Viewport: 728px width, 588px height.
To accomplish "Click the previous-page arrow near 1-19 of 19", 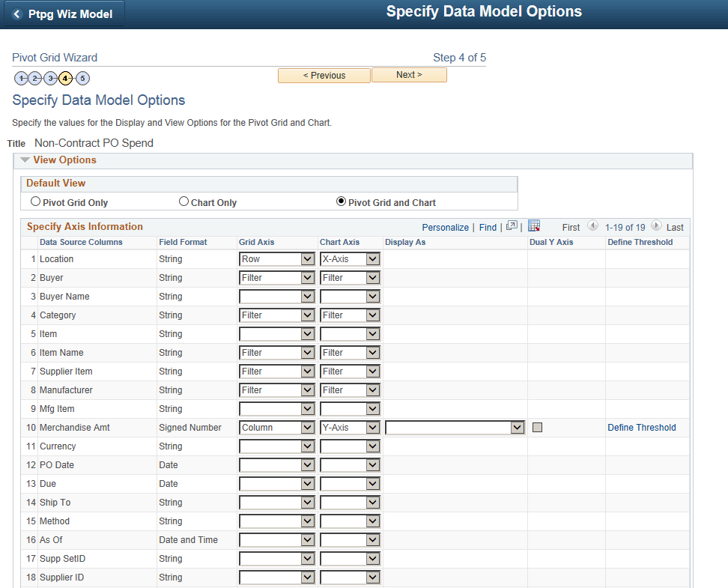I will (594, 227).
